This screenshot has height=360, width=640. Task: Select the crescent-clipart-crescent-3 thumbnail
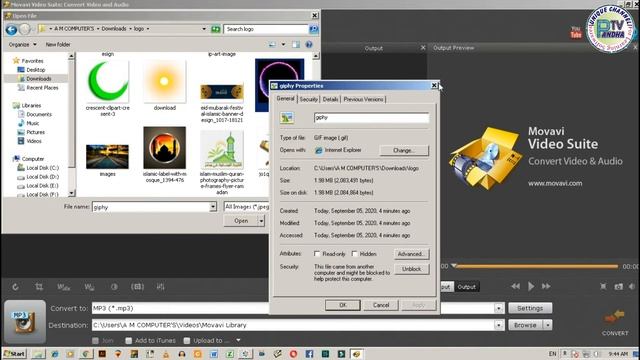tap(108, 82)
